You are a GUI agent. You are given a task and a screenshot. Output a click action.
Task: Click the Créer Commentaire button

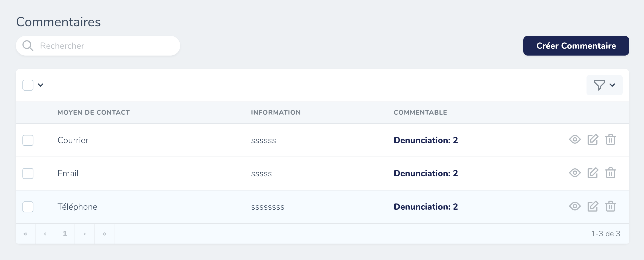pyautogui.click(x=576, y=46)
